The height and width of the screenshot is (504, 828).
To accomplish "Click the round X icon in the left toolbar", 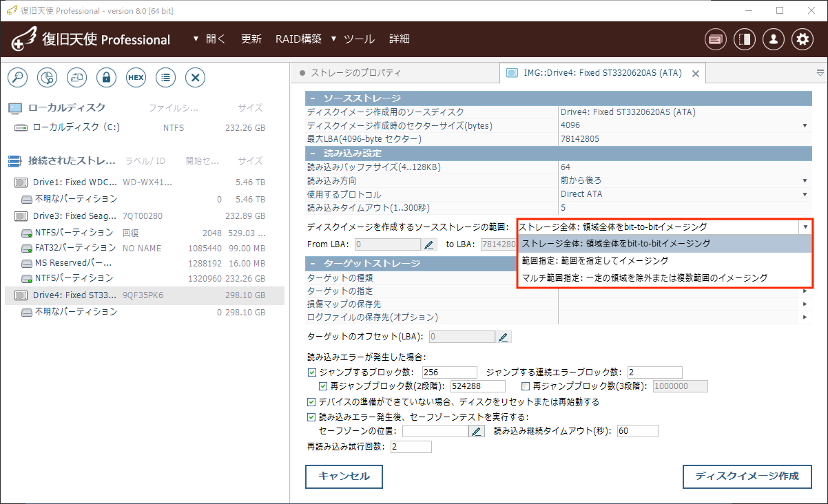I will point(196,78).
